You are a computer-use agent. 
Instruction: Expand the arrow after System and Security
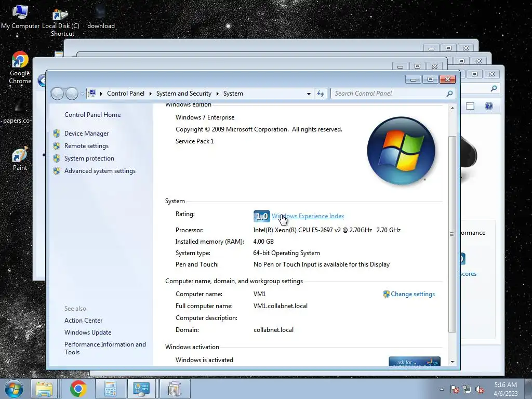pyautogui.click(x=218, y=94)
